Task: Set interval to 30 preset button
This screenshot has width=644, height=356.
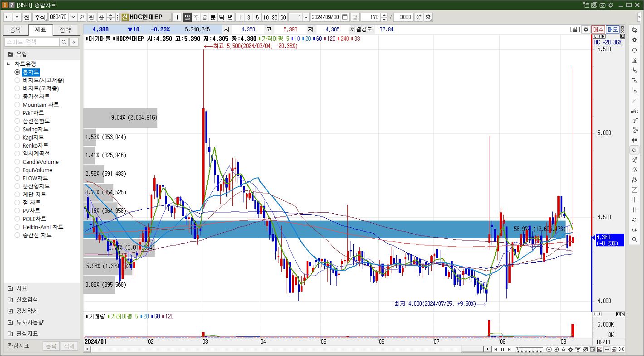Action: pos(274,17)
